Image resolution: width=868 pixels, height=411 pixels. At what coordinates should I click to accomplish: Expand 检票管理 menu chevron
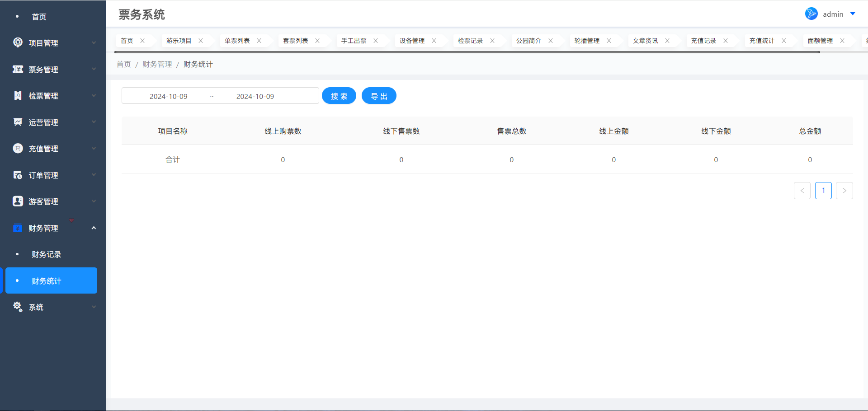94,95
